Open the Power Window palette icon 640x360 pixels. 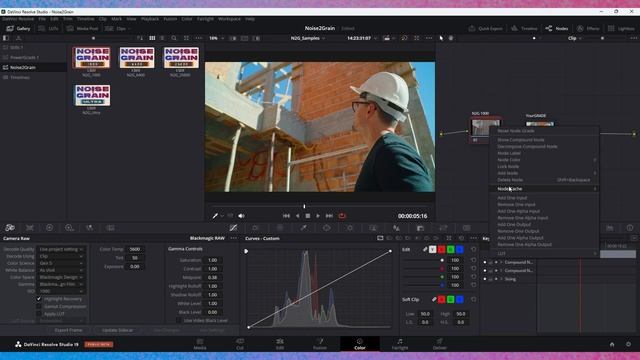(327, 228)
